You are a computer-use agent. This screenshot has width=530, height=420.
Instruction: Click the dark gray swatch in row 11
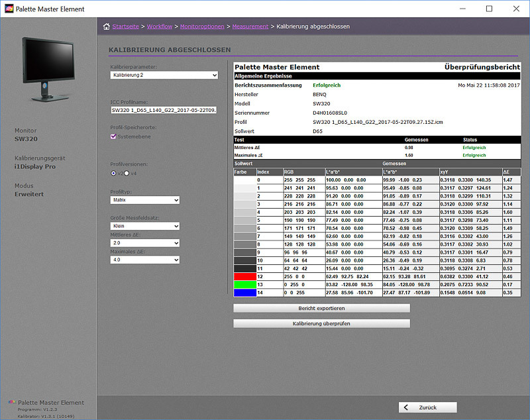click(245, 268)
